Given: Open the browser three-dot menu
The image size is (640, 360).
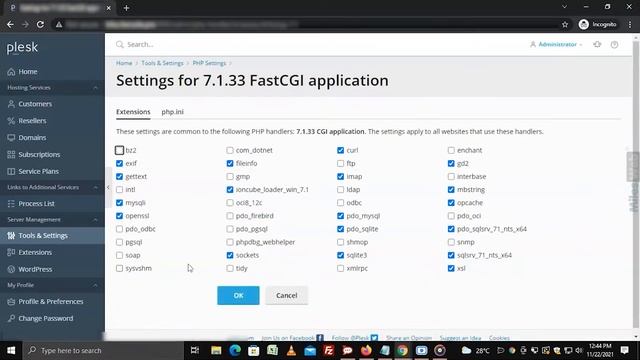Looking at the screenshot, I should 630,24.
